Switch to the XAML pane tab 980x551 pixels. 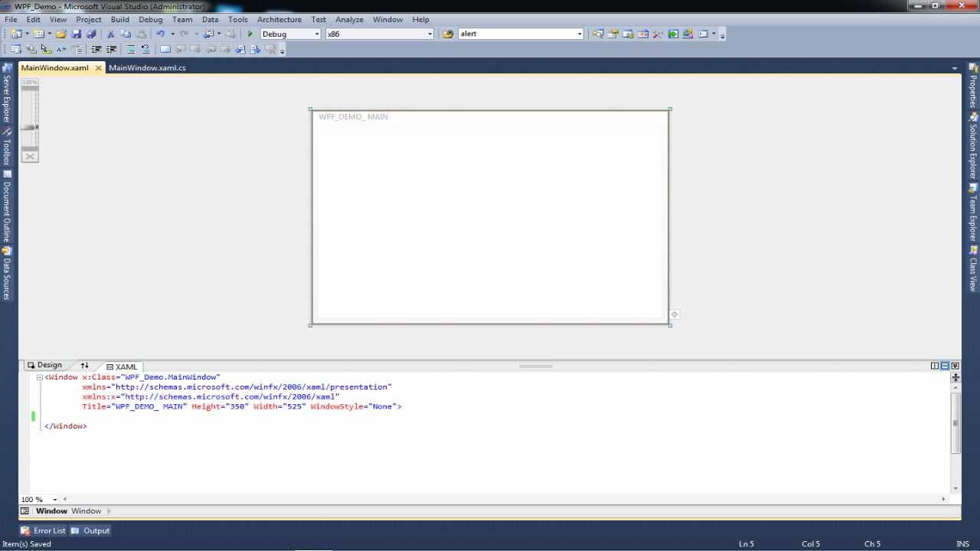pos(122,367)
